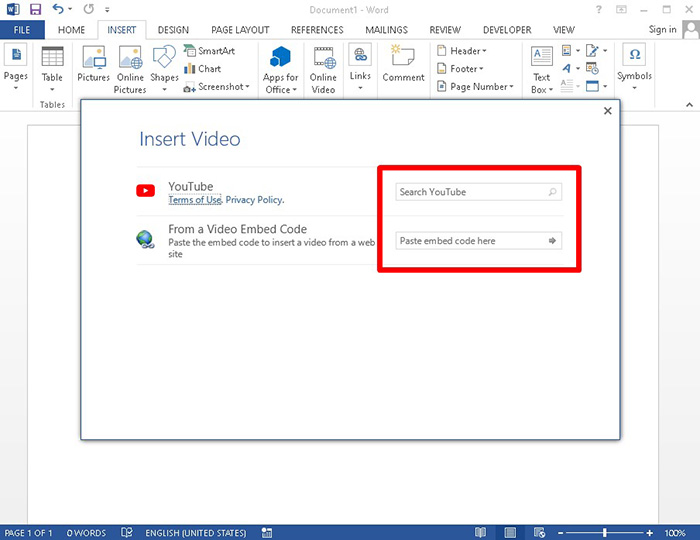Click the Search YouTube input field
Viewport: 700px width, 540px height.
click(468, 192)
